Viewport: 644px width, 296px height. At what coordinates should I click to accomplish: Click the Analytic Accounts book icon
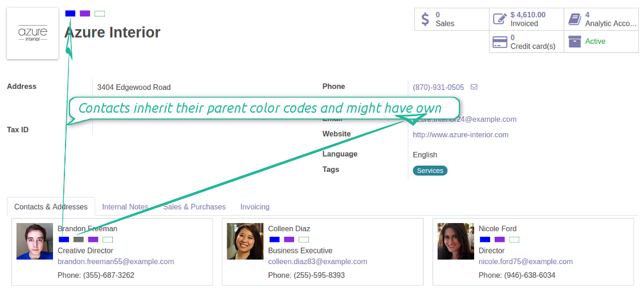(x=574, y=19)
